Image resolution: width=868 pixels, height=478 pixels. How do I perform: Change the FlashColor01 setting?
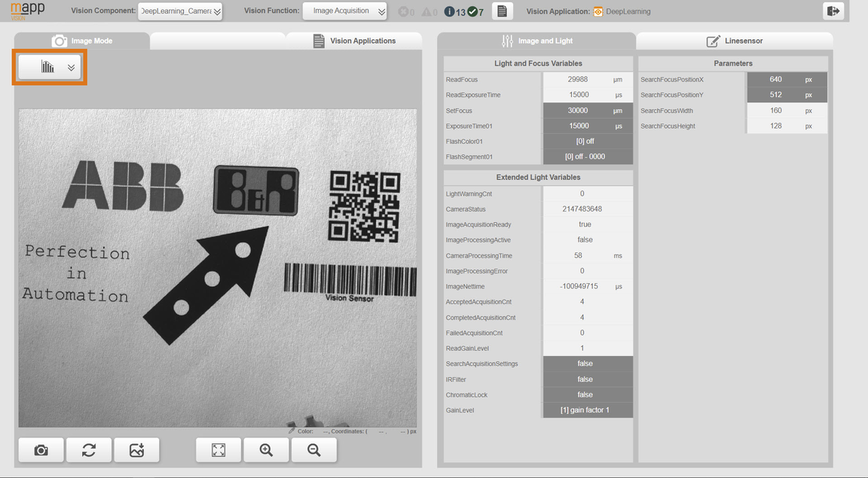pyautogui.click(x=588, y=142)
